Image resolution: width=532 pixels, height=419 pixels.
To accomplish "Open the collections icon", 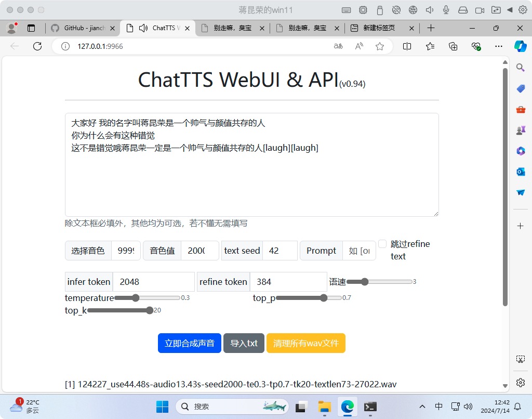I will click(453, 46).
